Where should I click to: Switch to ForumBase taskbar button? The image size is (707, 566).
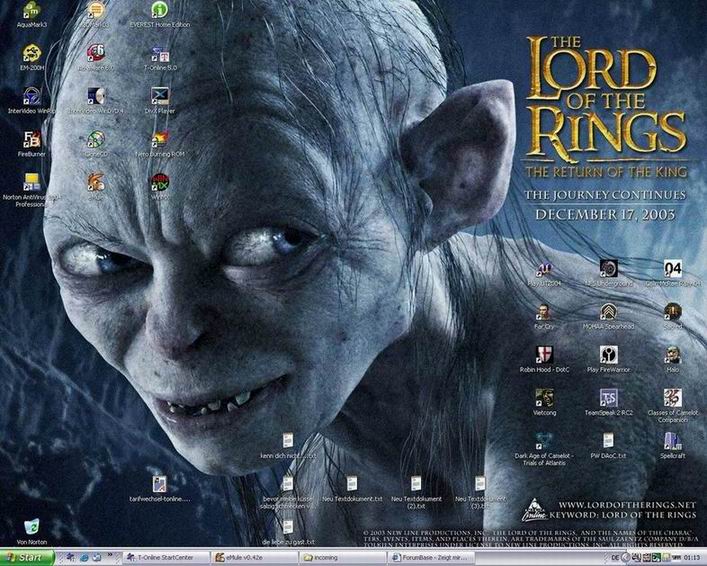coord(431,558)
